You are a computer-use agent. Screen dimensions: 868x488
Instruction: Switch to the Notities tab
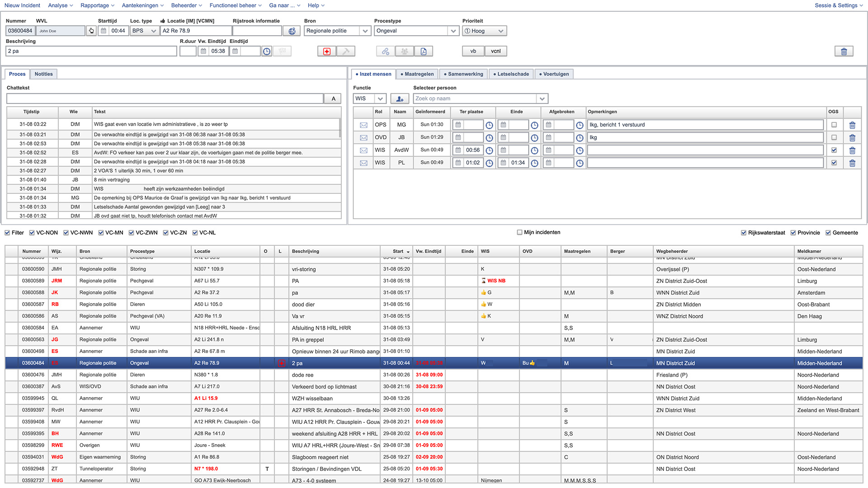[x=43, y=74]
